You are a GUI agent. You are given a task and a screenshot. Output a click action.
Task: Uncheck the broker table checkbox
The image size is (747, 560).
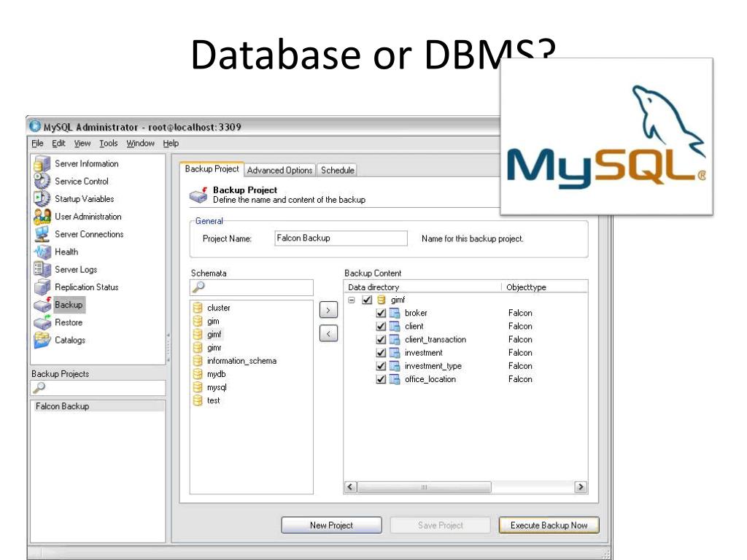[x=381, y=314]
